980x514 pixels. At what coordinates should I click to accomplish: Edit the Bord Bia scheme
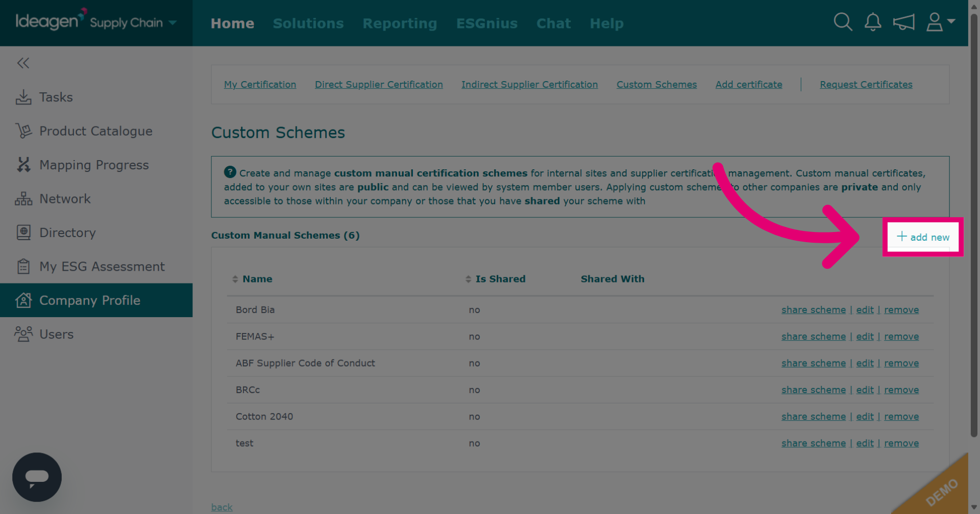pos(865,310)
